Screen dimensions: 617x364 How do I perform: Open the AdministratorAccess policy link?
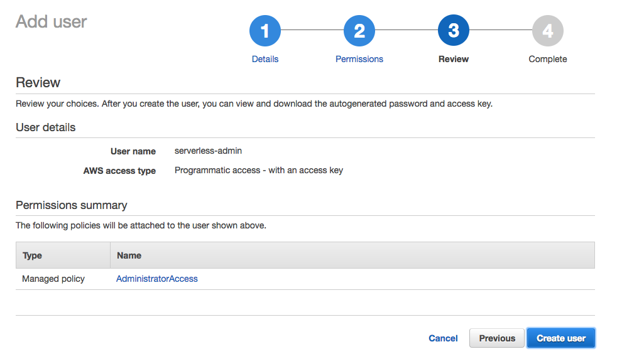157,279
